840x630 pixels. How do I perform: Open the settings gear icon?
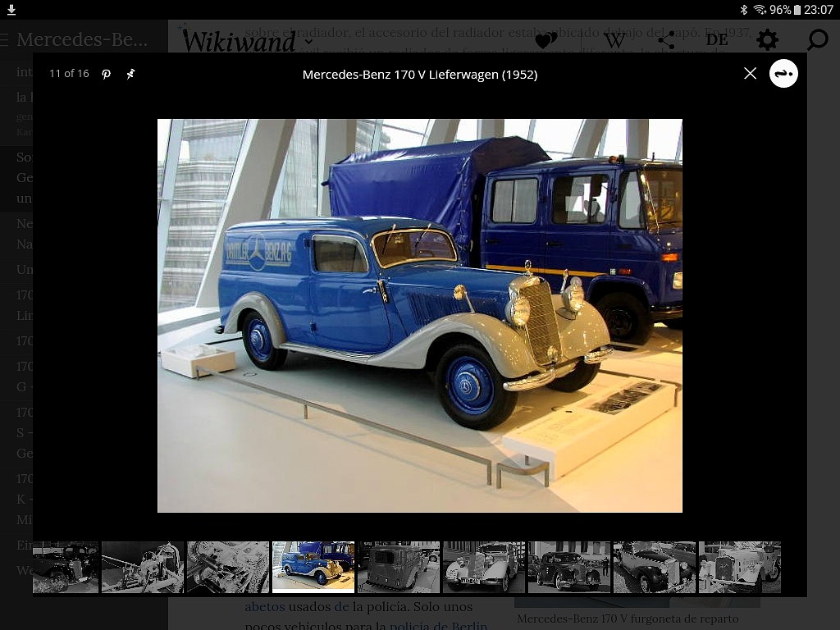pos(767,39)
